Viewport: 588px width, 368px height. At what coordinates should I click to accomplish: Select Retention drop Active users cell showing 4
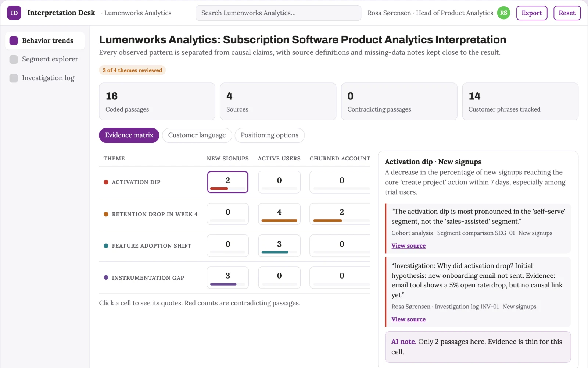[279, 214]
